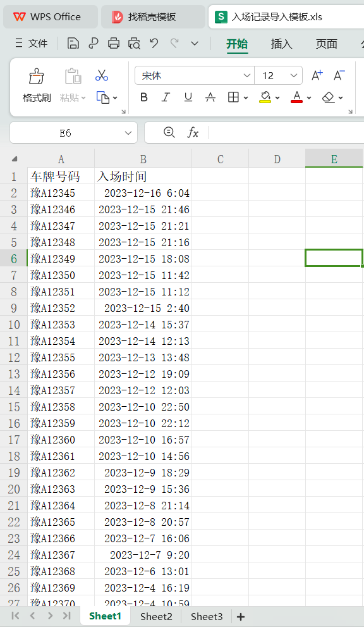Click the Cut scissors icon
Viewport: 364px width, 627px height.
102,75
